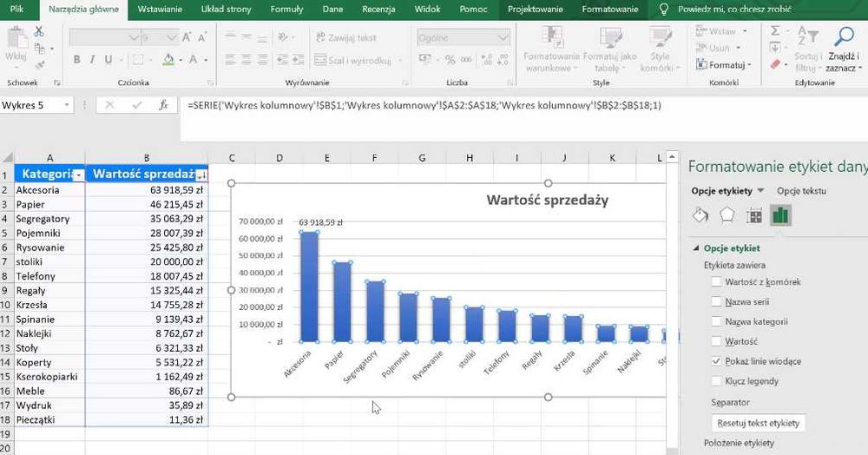Click the decrease decimal icon
This screenshot has width=868, height=455.
coord(503,60)
